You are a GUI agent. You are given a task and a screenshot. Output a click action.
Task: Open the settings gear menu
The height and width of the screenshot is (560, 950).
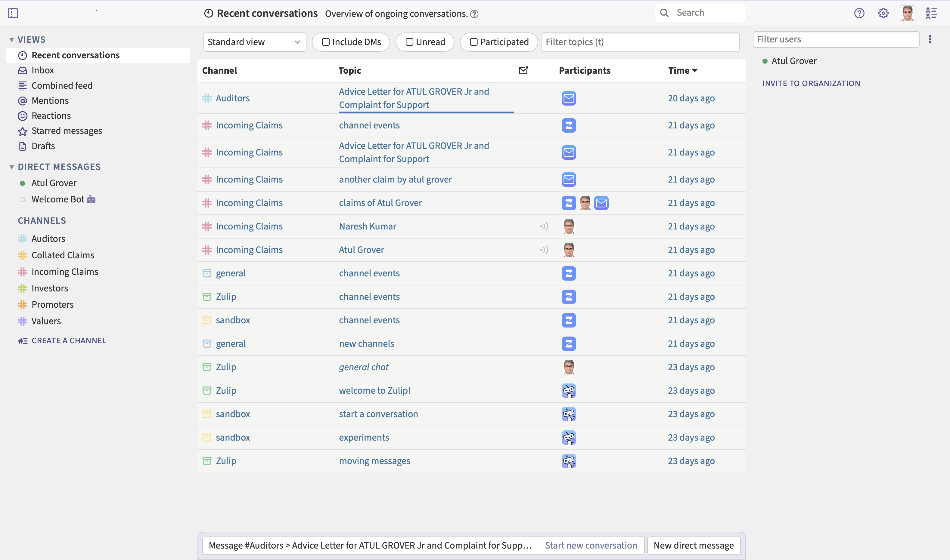coord(883,14)
